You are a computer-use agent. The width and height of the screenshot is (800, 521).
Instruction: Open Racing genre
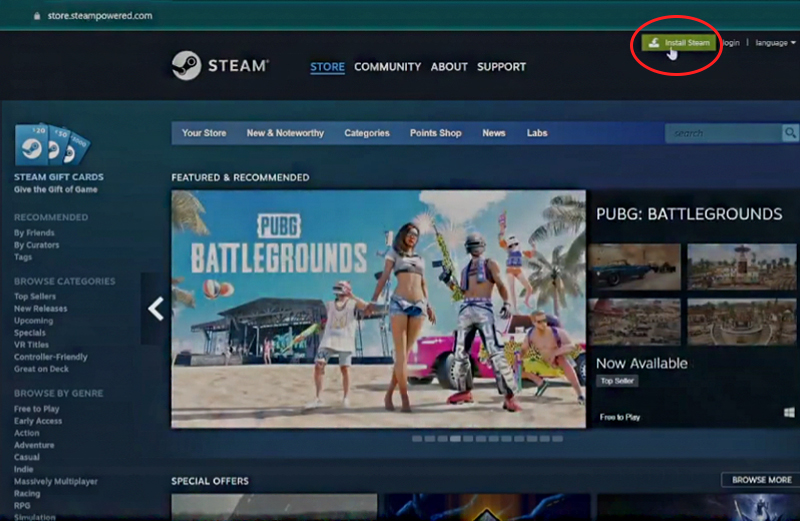tap(27, 493)
